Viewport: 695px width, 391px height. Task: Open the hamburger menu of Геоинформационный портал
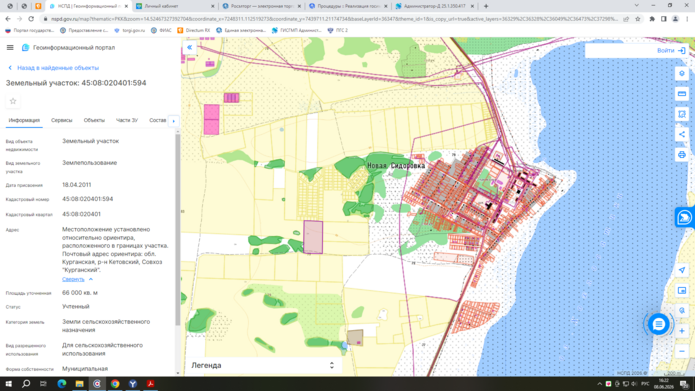(10, 47)
